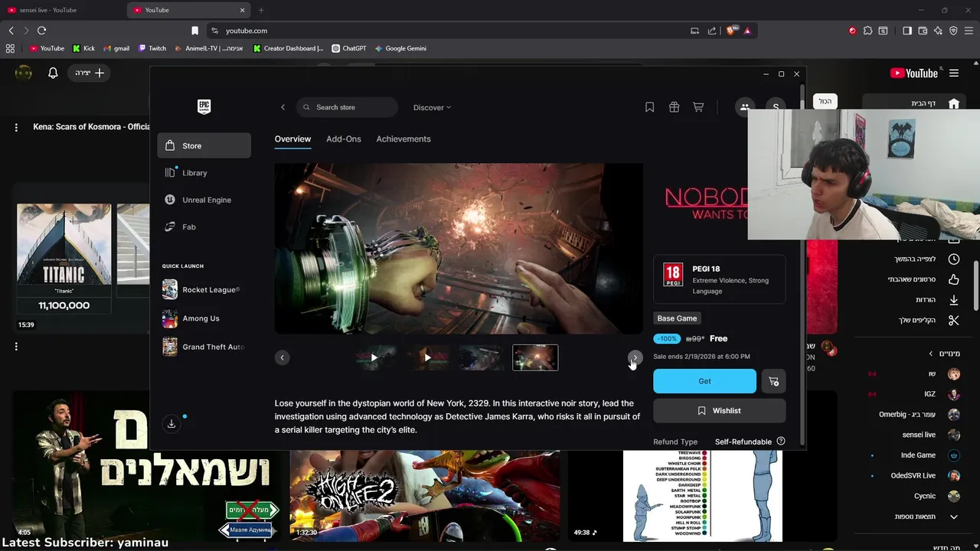
Task: Open the browser main hamburger menu
Action: click(969, 31)
